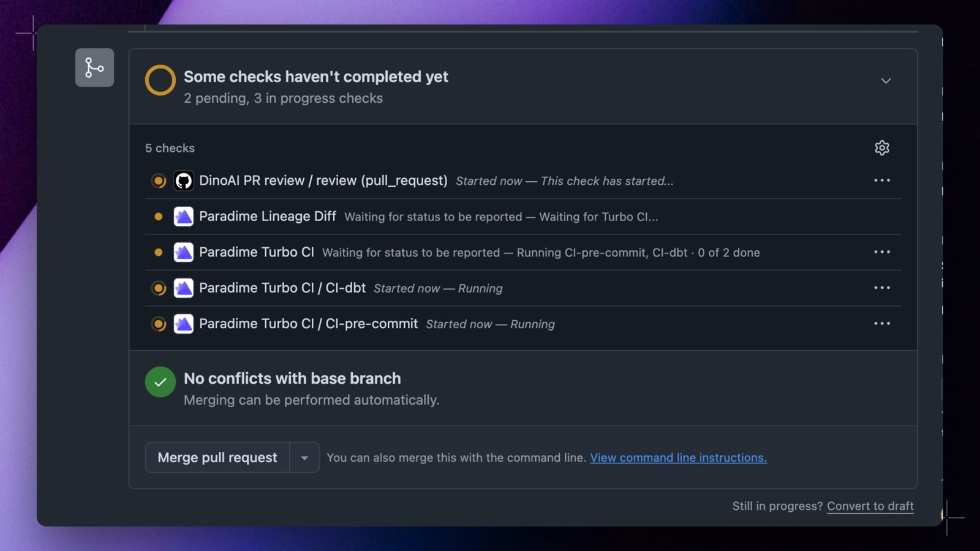
Task: Open options menu for CI-pre-commit check
Action: 882,323
